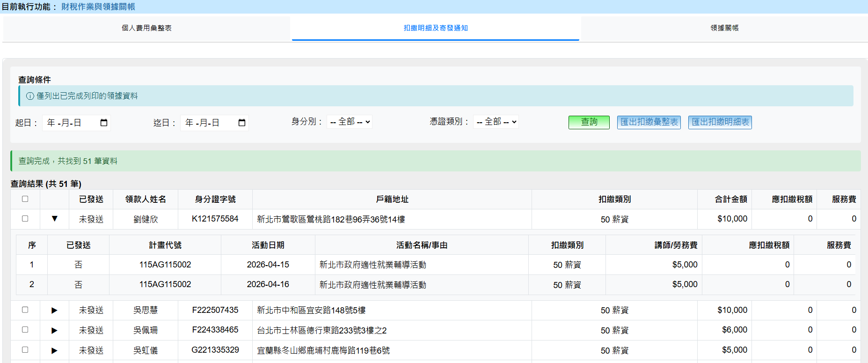
Task: Click address 宜蘭縣冬山鄉鹿埔村鹿梅路119巷6號
Action: [x=323, y=350]
